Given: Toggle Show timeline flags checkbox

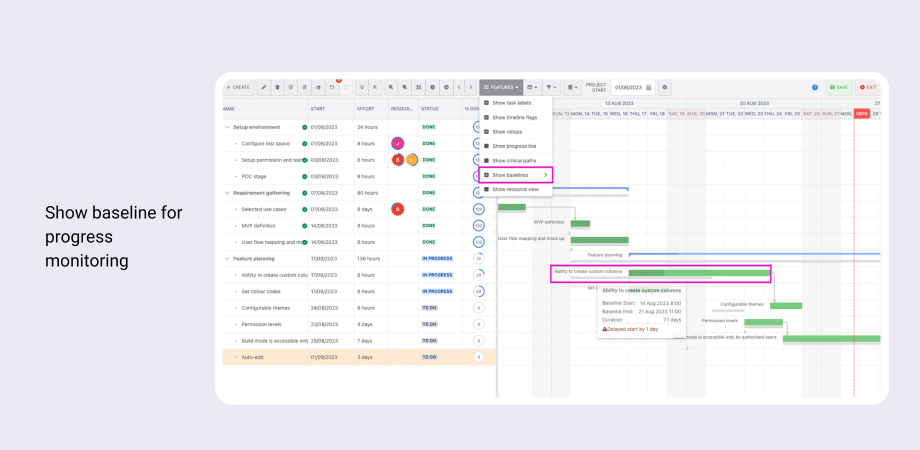Looking at the screenshot, I should point(486,117).
